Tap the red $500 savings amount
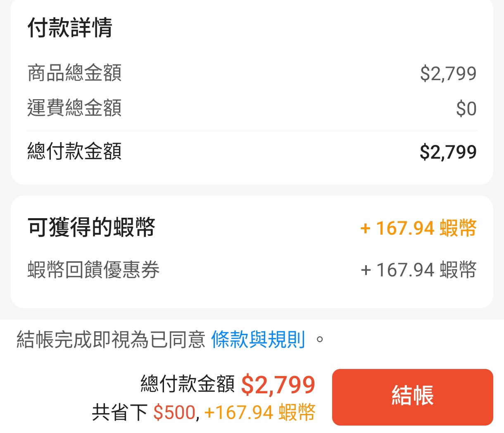 click(x=174, y=412)
